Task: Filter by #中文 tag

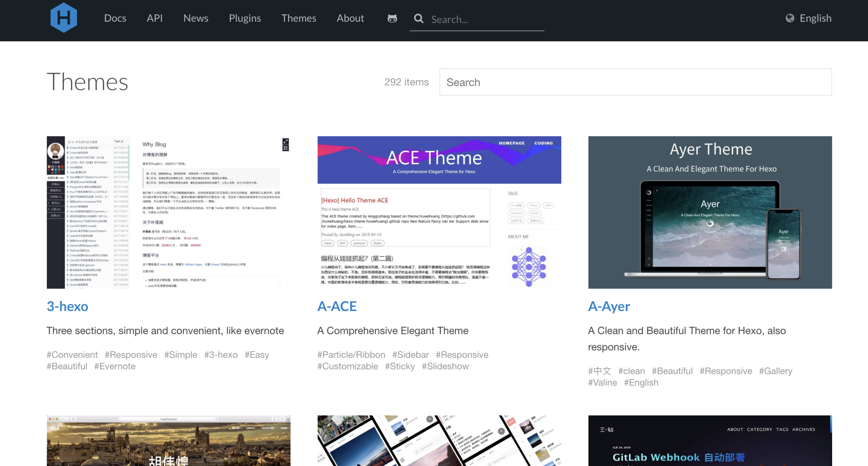Action: [x=600, y=371]
